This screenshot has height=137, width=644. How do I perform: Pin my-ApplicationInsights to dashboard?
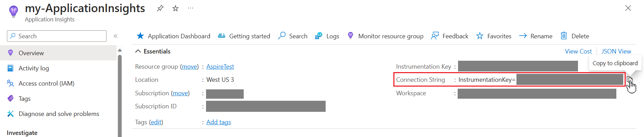point(160,8)
